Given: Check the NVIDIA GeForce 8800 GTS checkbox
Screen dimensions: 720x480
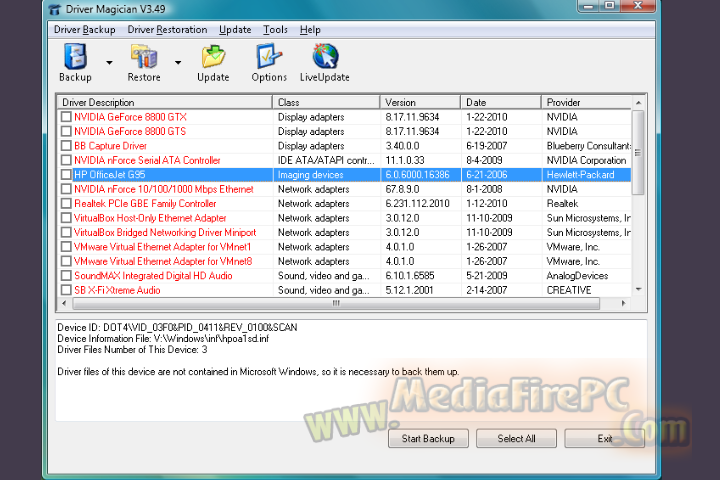Looking at the screenshot, I should click(66, 131).
